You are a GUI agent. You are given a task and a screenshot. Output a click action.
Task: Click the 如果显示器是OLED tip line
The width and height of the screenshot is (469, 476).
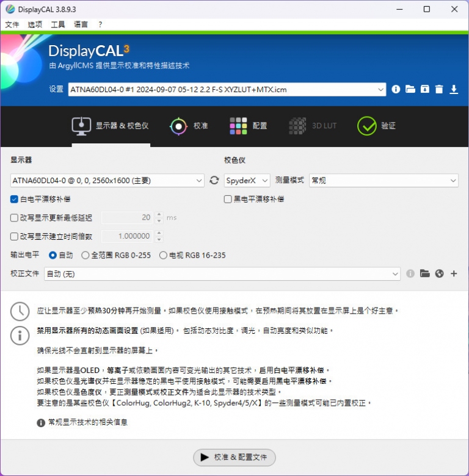pyautogui.click(x=183, y=370)
